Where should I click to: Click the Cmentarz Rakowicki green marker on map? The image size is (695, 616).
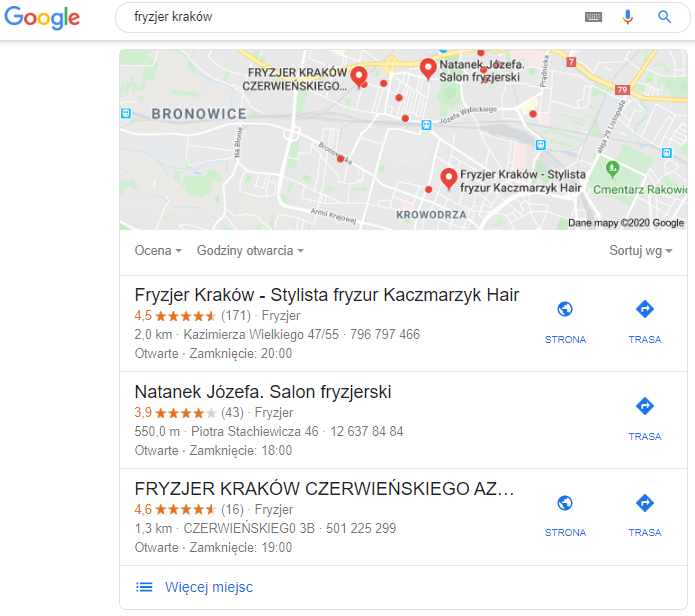[612, 169]
